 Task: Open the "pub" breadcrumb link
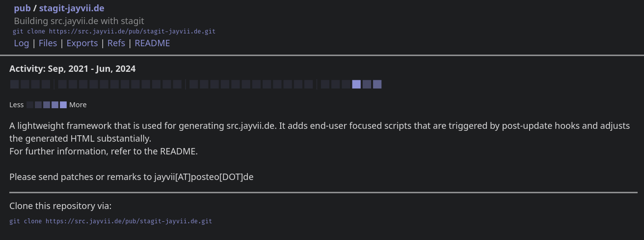point(22,8)
